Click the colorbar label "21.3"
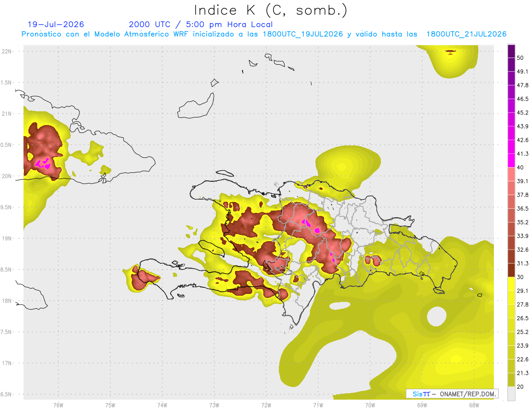 click(x=523, y=373)
